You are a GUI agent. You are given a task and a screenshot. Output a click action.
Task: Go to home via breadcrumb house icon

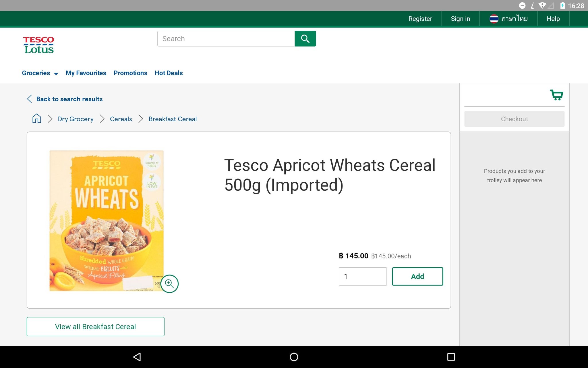[37, 118]
